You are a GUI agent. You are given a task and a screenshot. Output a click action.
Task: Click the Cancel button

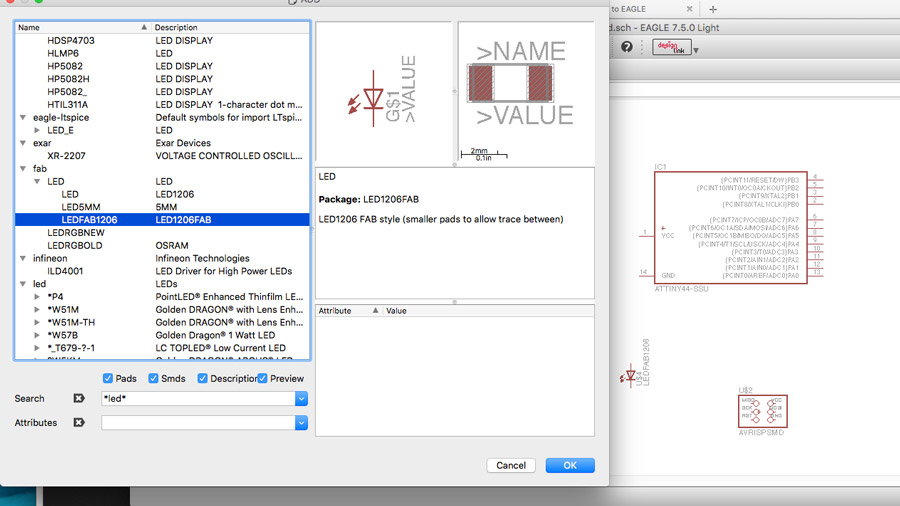[x=511, y=465]
